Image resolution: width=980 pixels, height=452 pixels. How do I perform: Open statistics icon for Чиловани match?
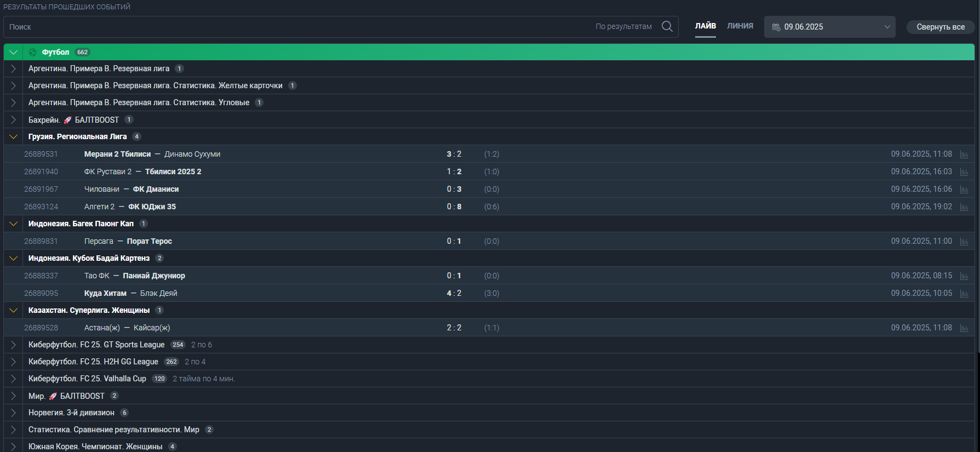tap(964, 190)
